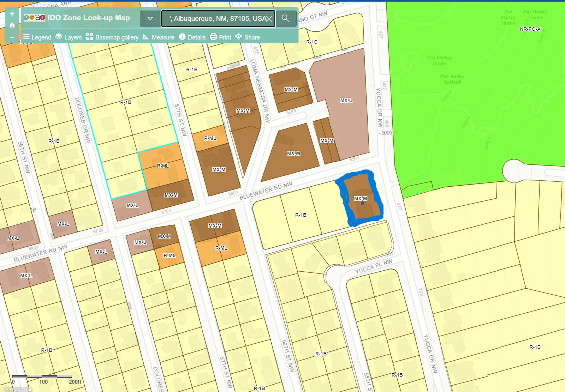The width and height of the screenshot is (565, 392).
Task: Open the Basemap gallery
Action: pos(112,37)
